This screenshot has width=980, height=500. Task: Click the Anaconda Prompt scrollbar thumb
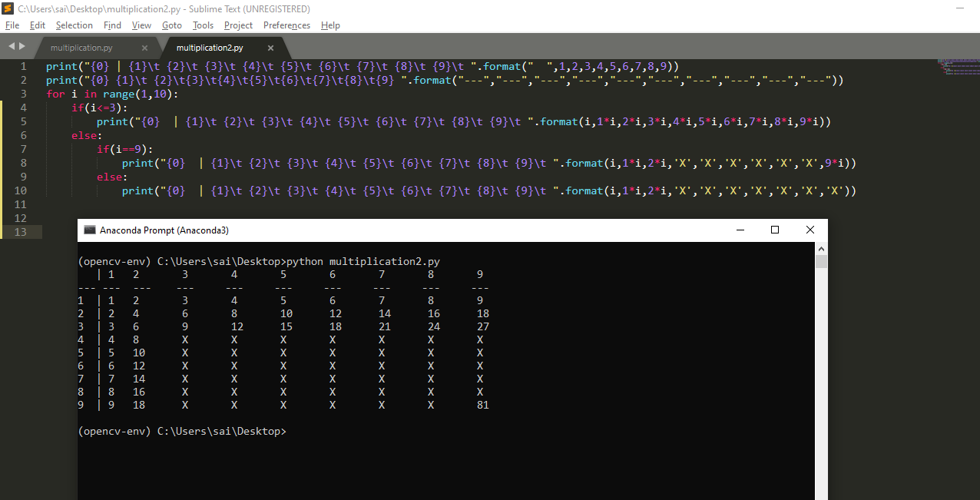pos(822,263)
